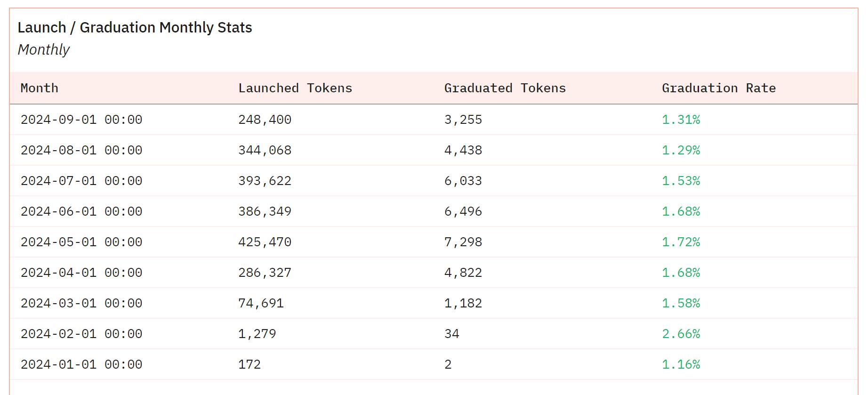This screenshot has width=868, height=395.
Task: Click the June graduation rate 1.68%
Action: tap(681, 211)
